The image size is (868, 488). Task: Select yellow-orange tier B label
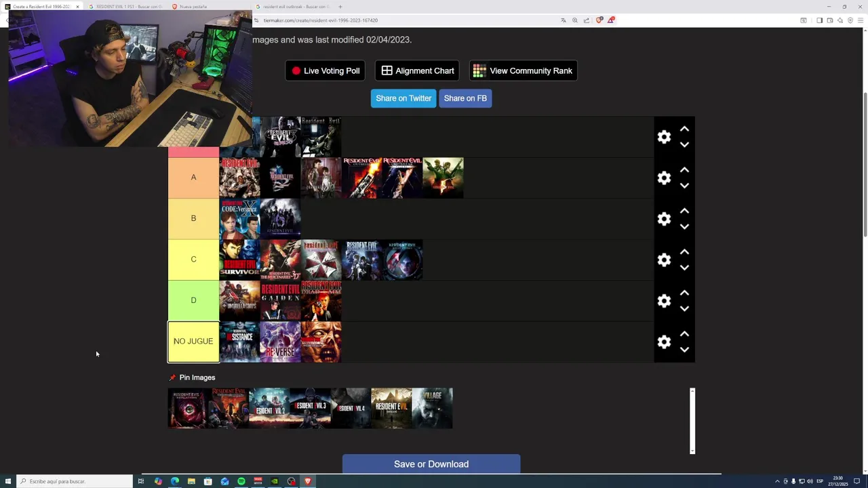pos(193,218)
